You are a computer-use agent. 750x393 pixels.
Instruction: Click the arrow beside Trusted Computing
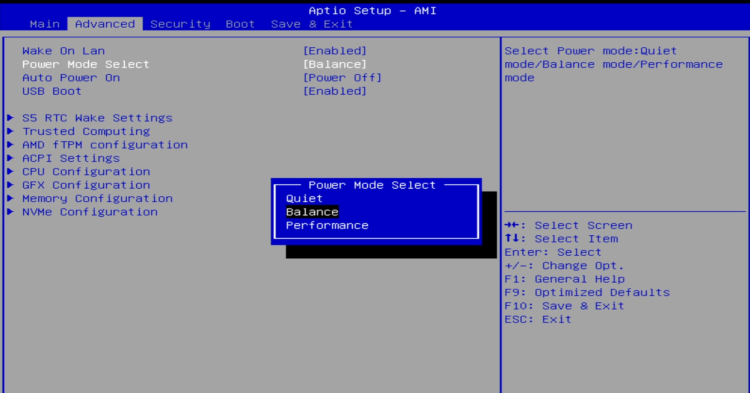(10, 131)
